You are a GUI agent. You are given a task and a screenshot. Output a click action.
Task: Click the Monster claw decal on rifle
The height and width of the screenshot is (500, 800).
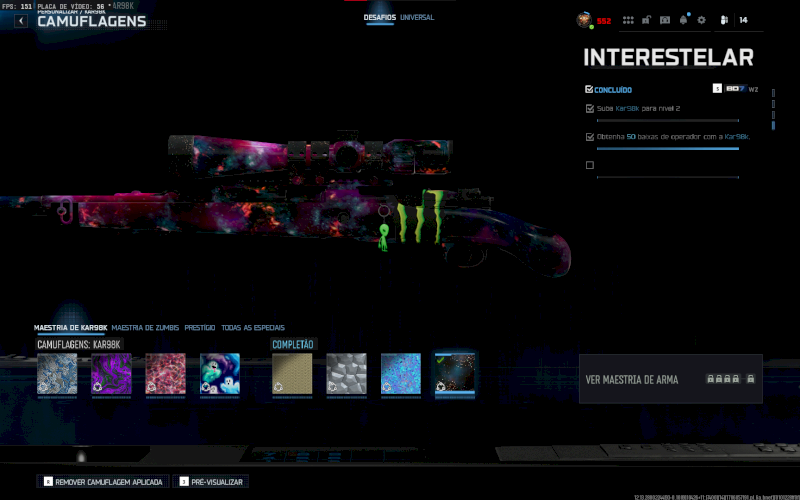pyautogui.click(x=420, y=215)
